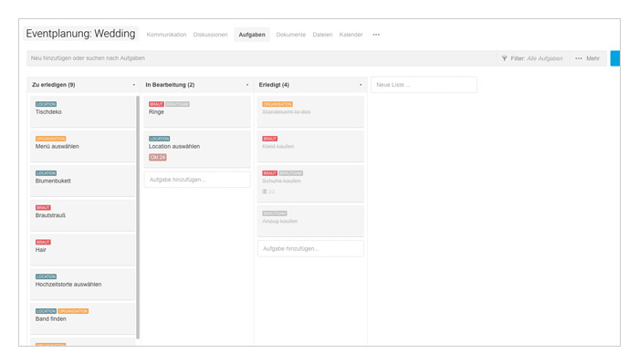The width and height of the screenshot is (639, 364).
Task: Open the Filter: Alle Aufgaben option
Action: coord(532,58)
